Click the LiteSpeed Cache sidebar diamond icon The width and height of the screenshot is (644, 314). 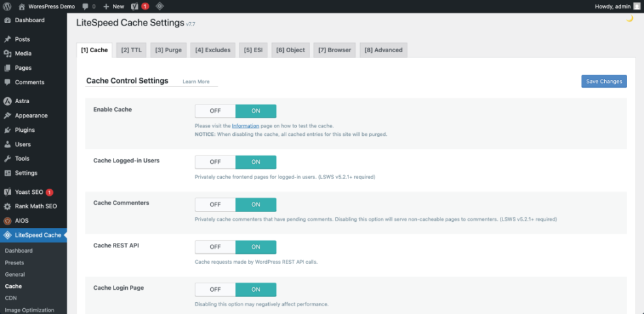pyautogui.click(x=7, y=235)
